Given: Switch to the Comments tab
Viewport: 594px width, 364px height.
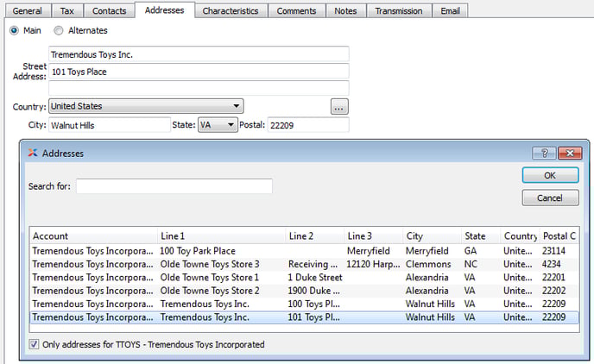Looking at the screenshot, I should tap(296, 11).
